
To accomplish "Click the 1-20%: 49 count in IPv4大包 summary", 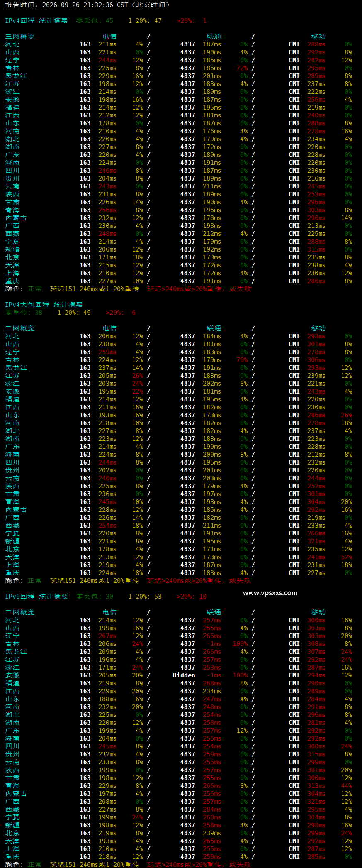I will (x=74, y=313).
